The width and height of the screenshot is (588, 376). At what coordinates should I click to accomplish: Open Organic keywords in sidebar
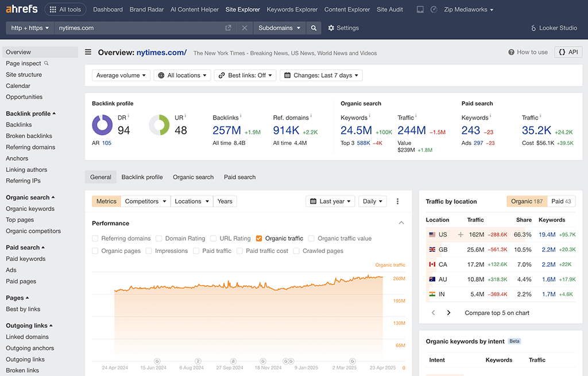30,209
